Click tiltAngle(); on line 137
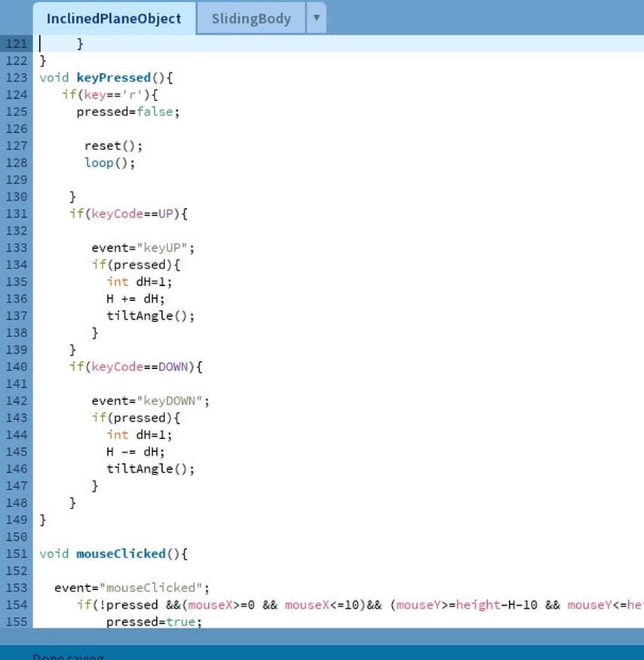 tap(151, 316)
